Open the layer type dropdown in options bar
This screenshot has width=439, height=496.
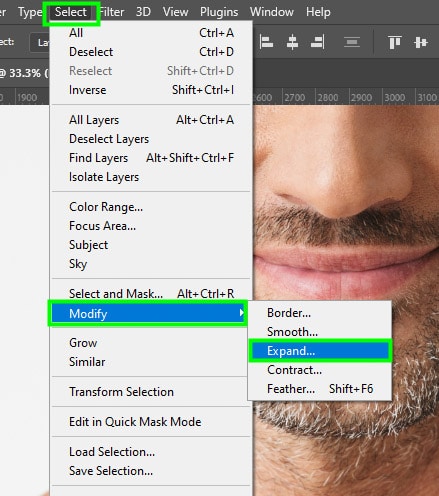tap(40, 42)
